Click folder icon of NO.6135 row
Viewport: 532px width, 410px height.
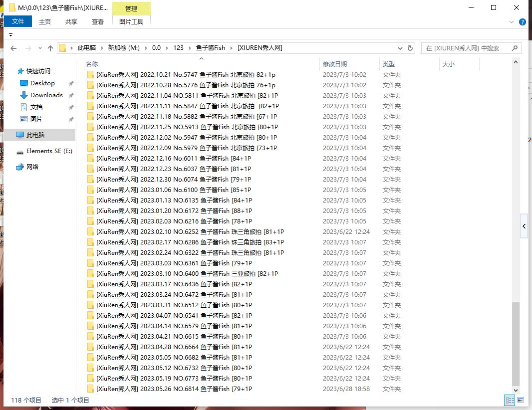[x=90, y=201]
